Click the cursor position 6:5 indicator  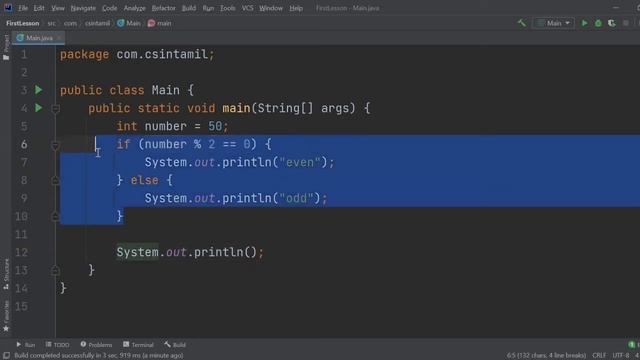coord(546,356)
